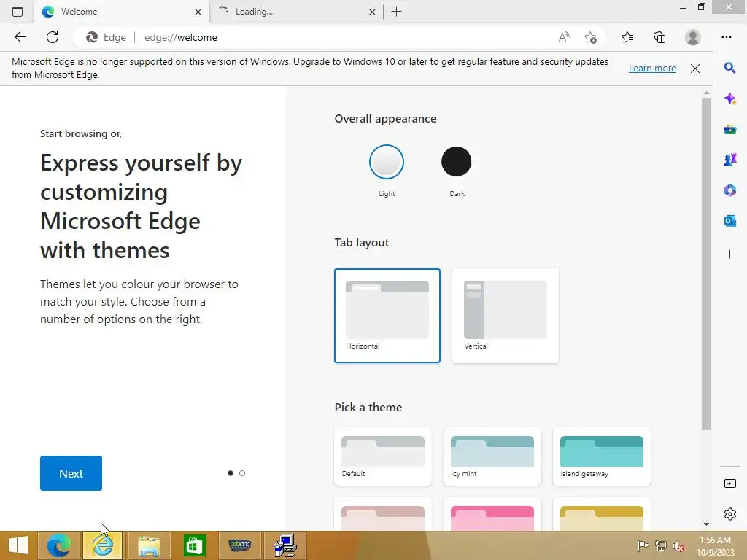Viewport: 747px width, 560px height.
Task: Pick the Island getaway theme
Action: click(602, 456)
